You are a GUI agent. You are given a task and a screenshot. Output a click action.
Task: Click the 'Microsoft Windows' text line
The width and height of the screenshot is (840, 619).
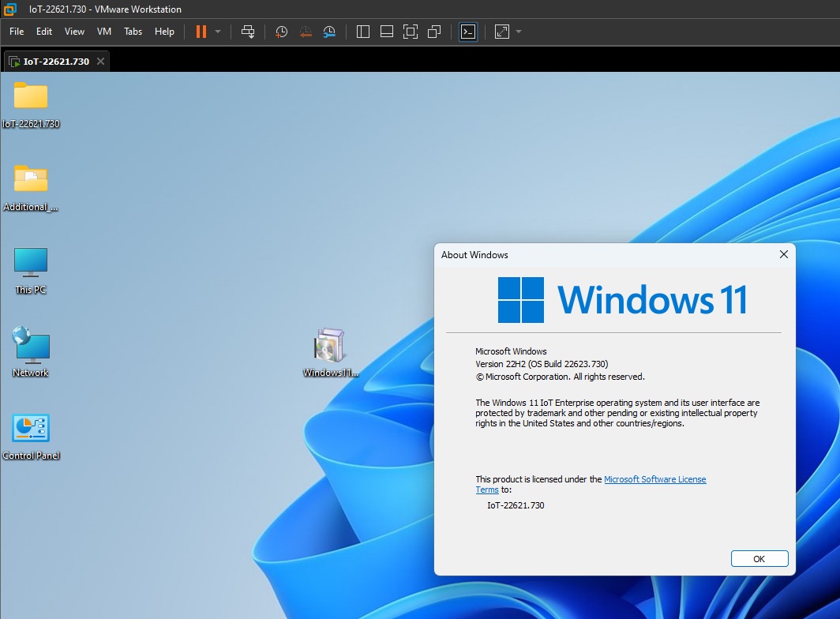coord(511,351)
